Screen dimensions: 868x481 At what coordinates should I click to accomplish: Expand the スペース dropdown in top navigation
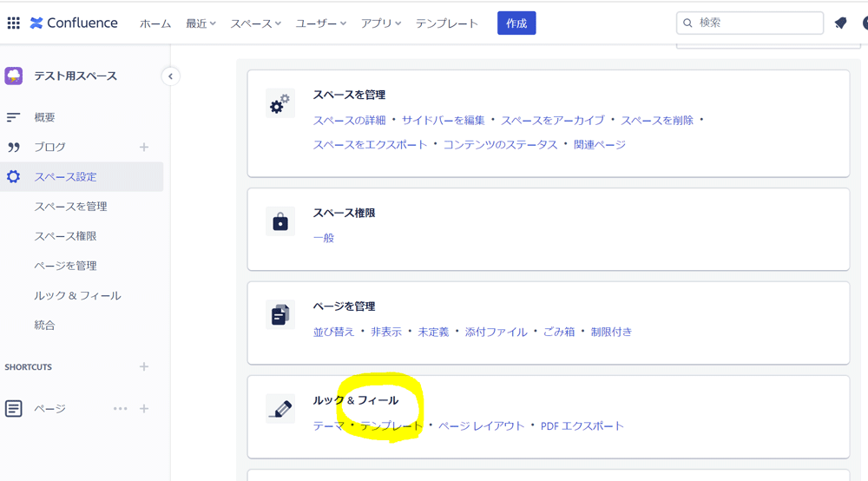coord(256,23)
